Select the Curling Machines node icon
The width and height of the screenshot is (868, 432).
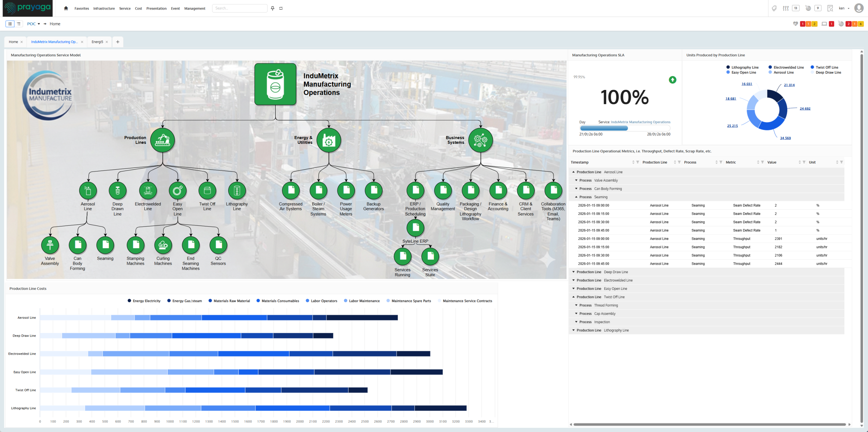(163, 245)
